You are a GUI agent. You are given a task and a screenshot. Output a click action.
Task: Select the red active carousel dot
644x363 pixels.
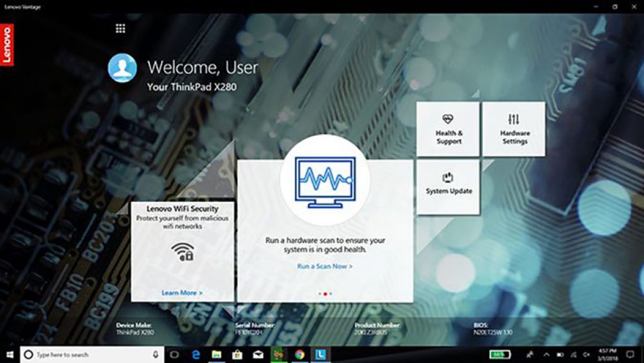[325, 294]
